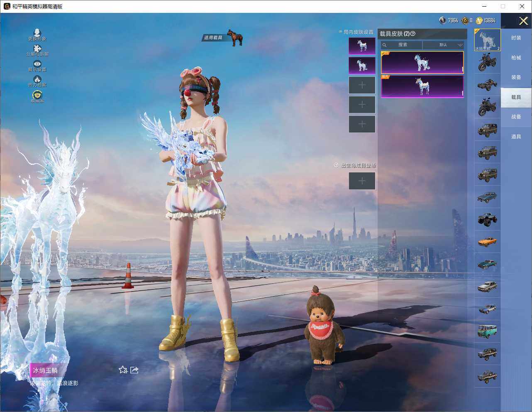Favorite the skin with the star icon
532x412 pixels.
coord(123,370)
